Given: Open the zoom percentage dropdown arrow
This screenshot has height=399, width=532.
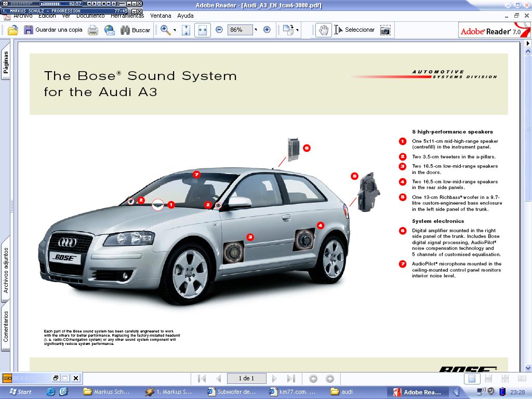Looking at the screenshot, I should 256,30.
